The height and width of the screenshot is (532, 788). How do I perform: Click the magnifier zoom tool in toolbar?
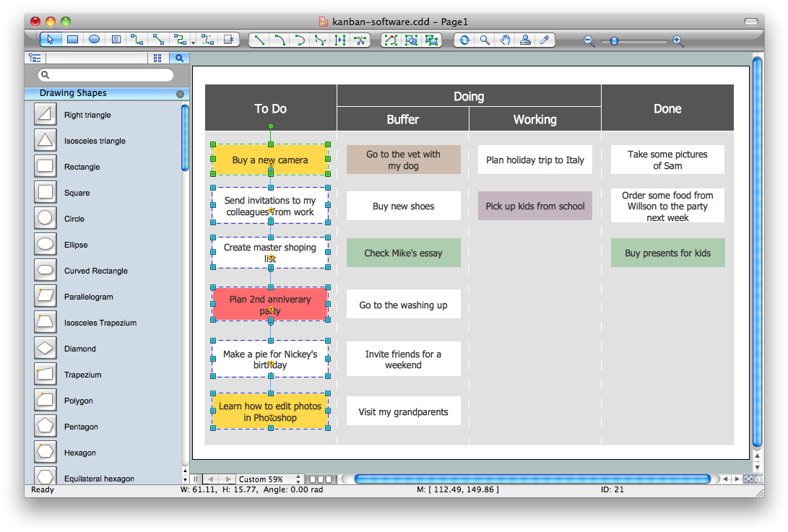[x=485, y=40]
